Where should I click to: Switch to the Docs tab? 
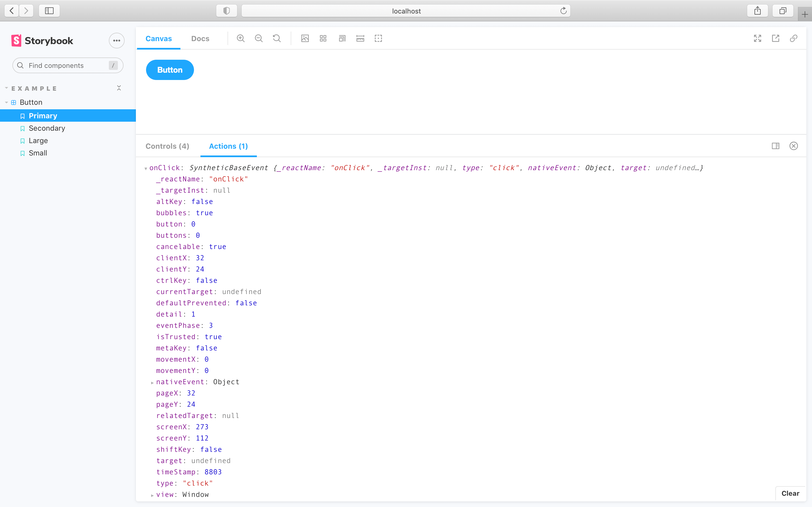tap(200, 39)
